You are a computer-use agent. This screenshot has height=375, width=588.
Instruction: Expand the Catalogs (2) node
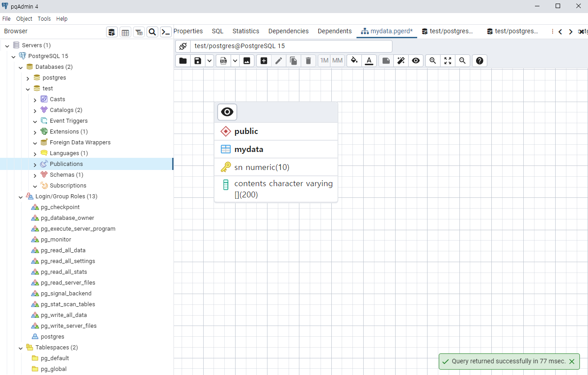point(35,110)
